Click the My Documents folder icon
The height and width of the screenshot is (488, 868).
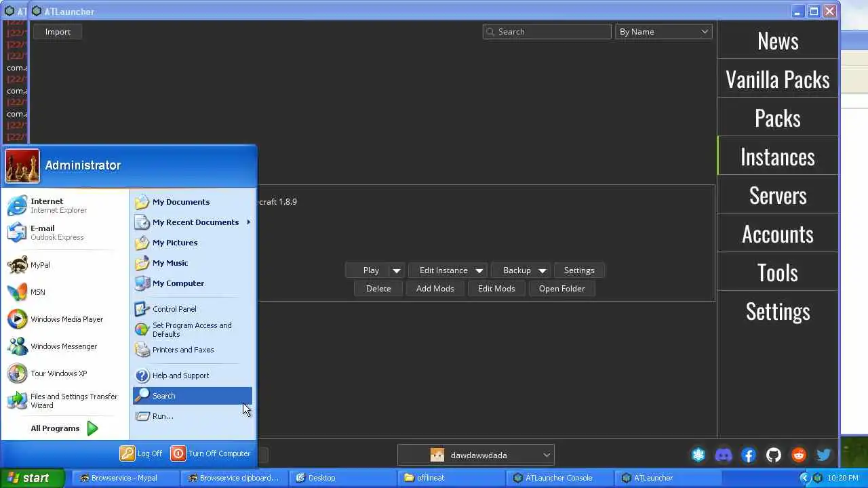click(142, 202)
